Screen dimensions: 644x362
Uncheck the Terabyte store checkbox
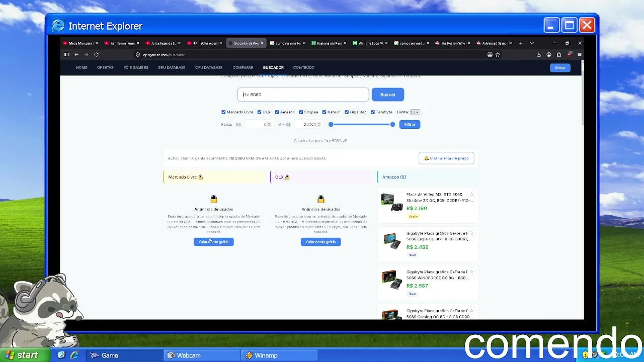pos(373,112)
